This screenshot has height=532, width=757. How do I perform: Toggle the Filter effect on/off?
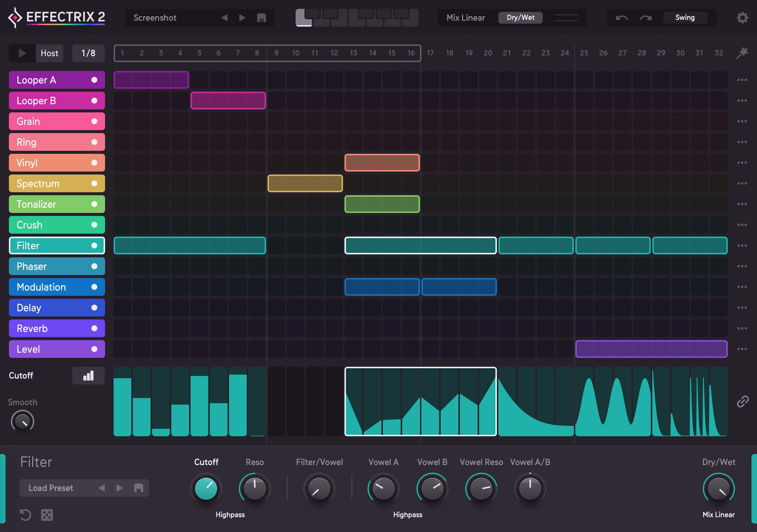click(x=94, y=245)
